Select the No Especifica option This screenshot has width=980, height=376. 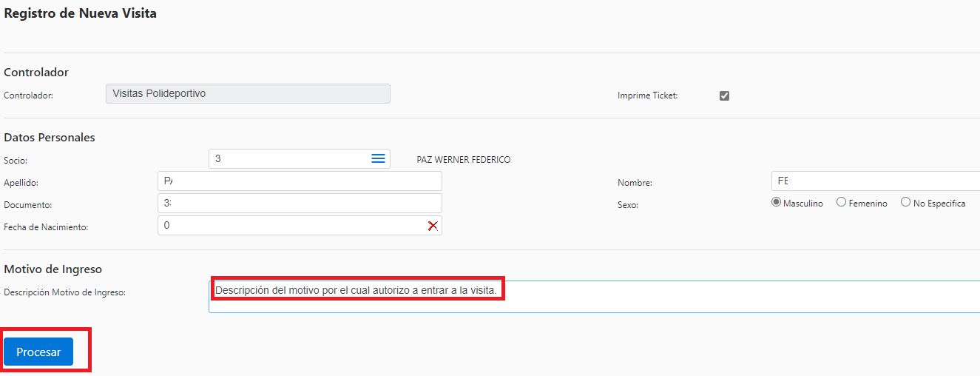905,203
